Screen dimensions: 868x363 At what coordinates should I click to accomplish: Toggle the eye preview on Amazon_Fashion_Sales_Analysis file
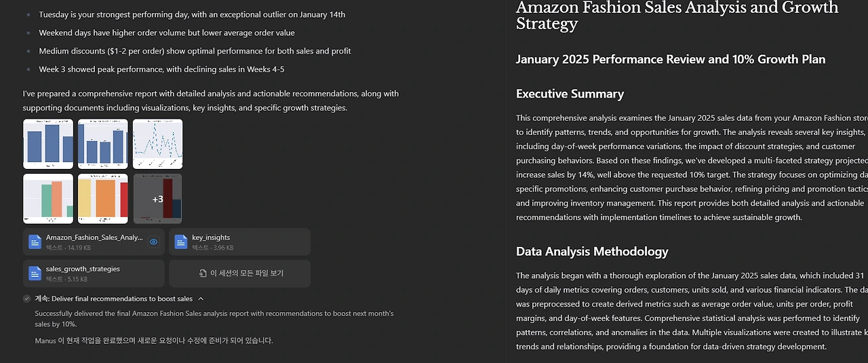pos(154,242)
